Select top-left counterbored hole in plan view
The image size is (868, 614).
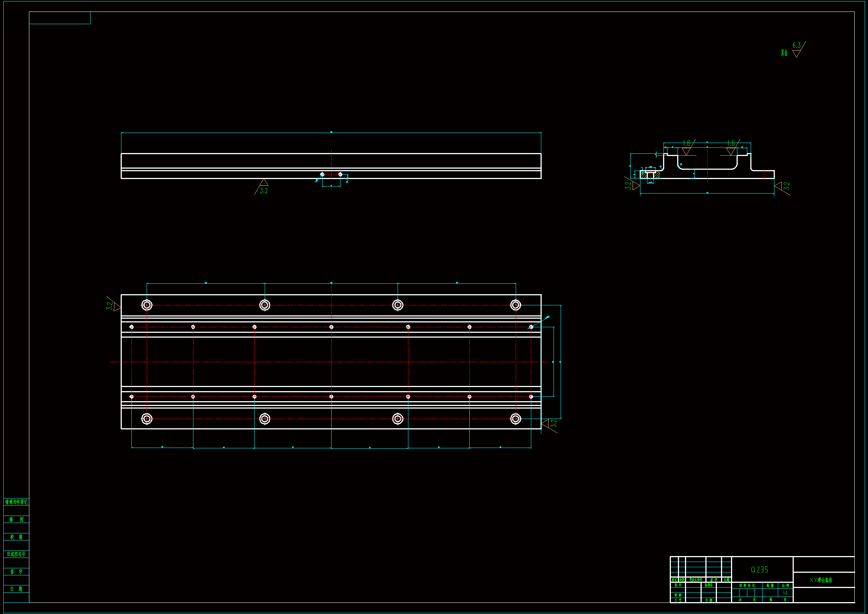click(147, 305)
